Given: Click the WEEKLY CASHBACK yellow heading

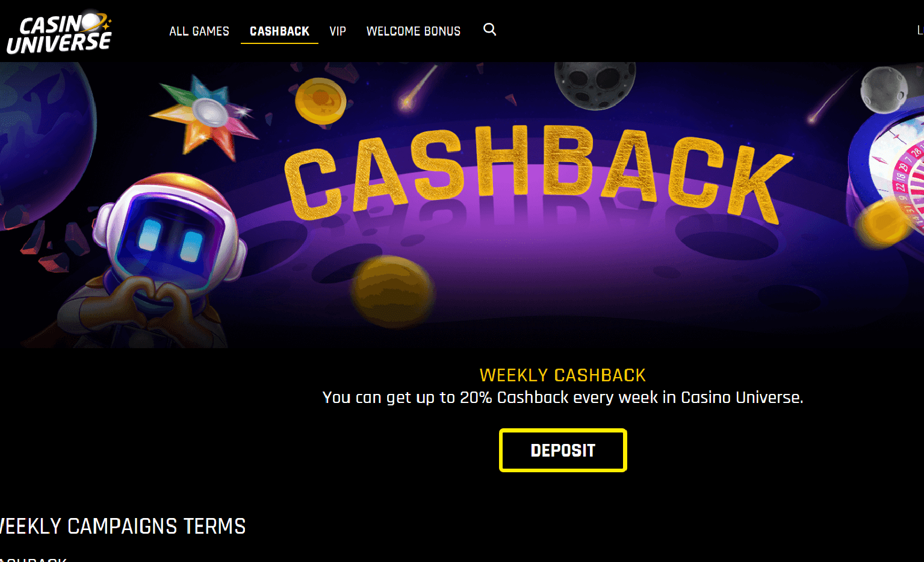Looking at the screenshot, I should pyautogui.click(x=563, y=375).
